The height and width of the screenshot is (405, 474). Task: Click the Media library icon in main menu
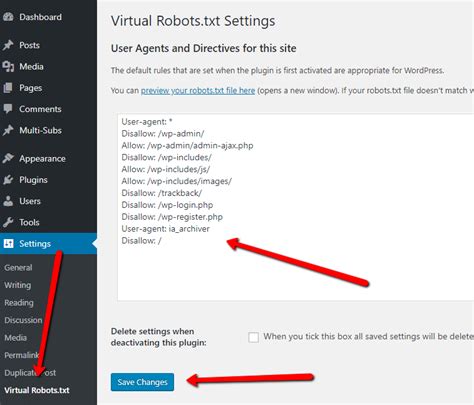pos(8,66)
